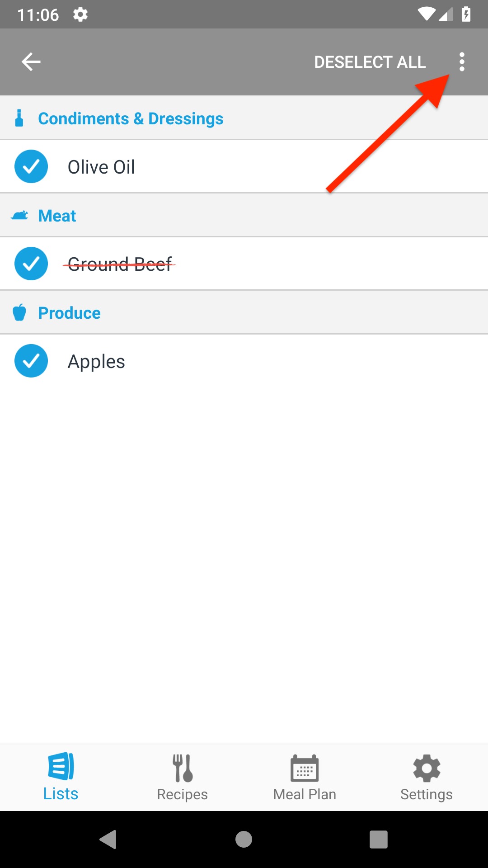The image size is (488, 868).
Task: Uncheck the Ground Beef checkbox
Action: click(x=31, y=264)
